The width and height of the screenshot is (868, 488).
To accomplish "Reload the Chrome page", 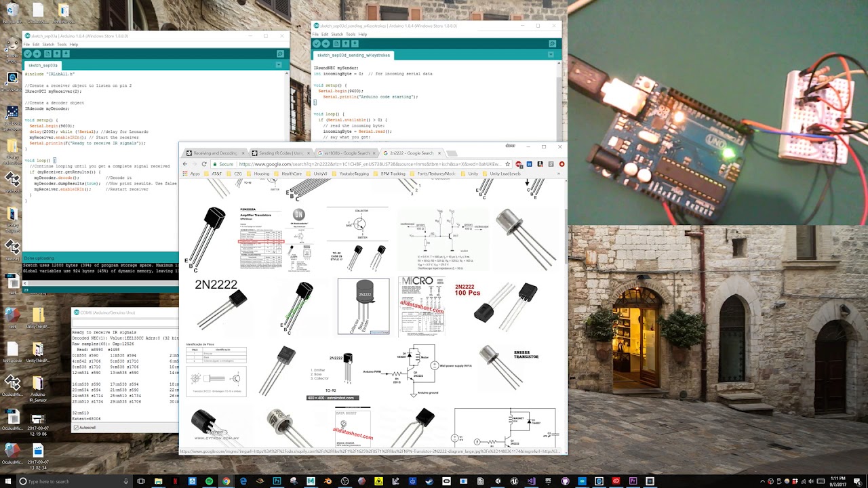I will click(x=204, y=164).
